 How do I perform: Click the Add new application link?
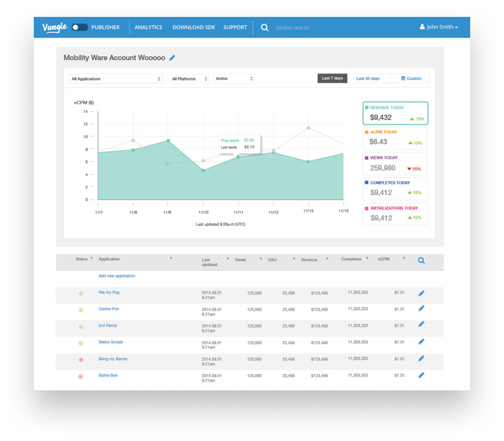(117, 276)
